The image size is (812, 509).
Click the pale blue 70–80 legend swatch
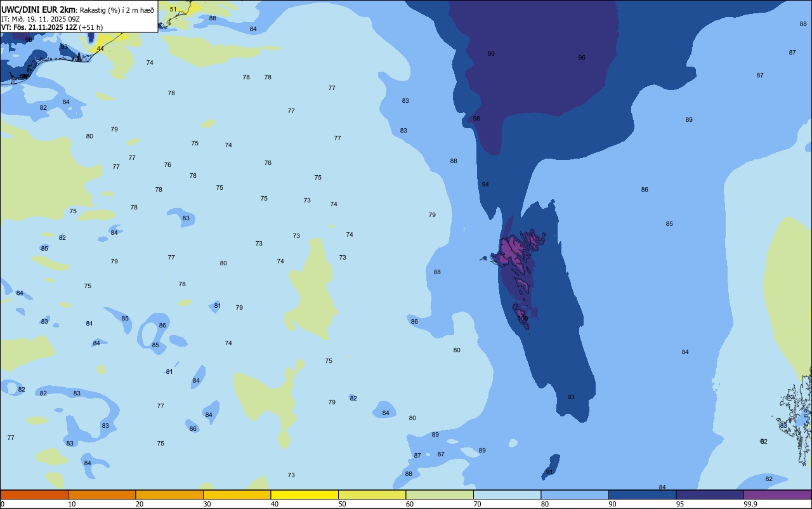point(507,494)
